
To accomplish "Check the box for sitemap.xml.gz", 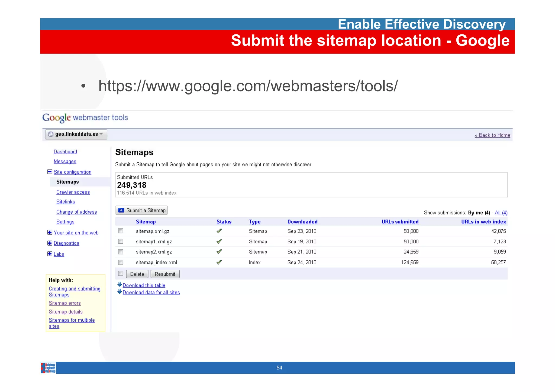I will pos(121,231).
